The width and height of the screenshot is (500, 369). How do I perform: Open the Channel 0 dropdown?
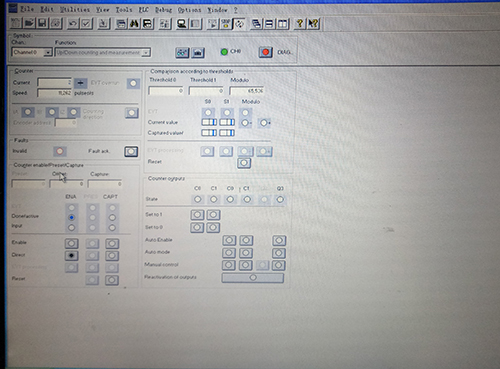(48, 52)
